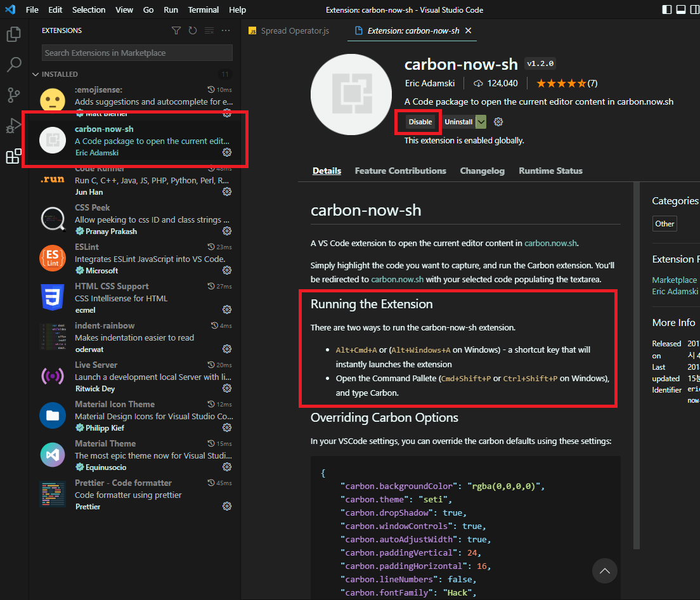Open manage gear for HTML CSS Support
The height and width of the screenshot is (600, 700).
pos(227,310)
